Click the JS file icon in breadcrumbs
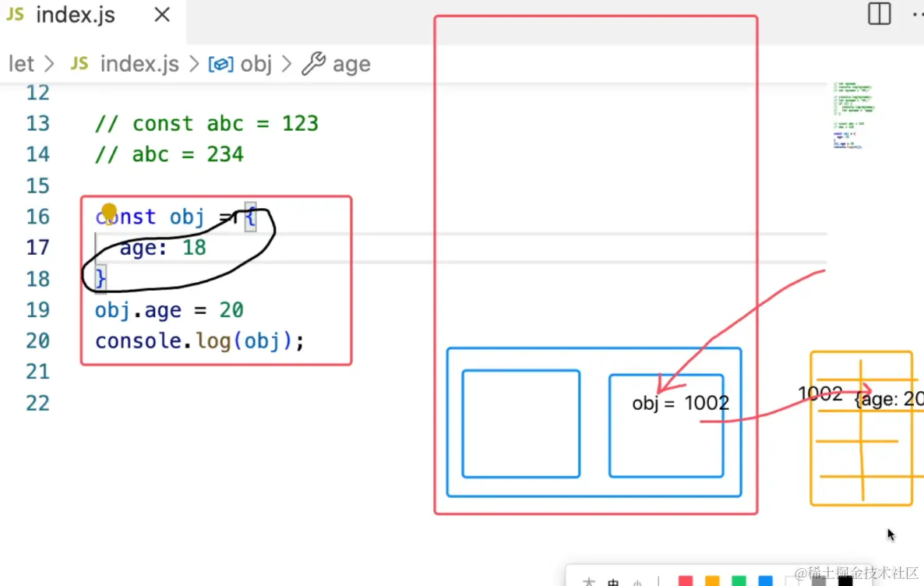The image size is (924, 586). click(x=79, y=63)
